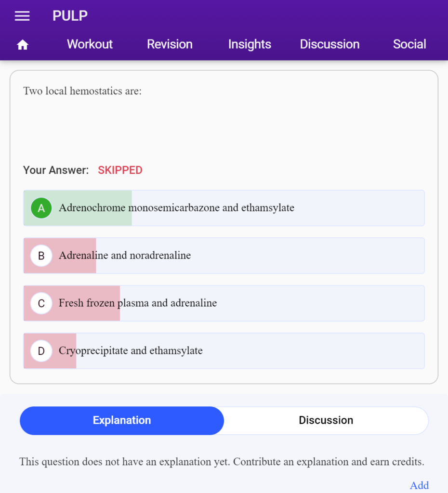Click the Add explanation link

[x=419, y=485]
